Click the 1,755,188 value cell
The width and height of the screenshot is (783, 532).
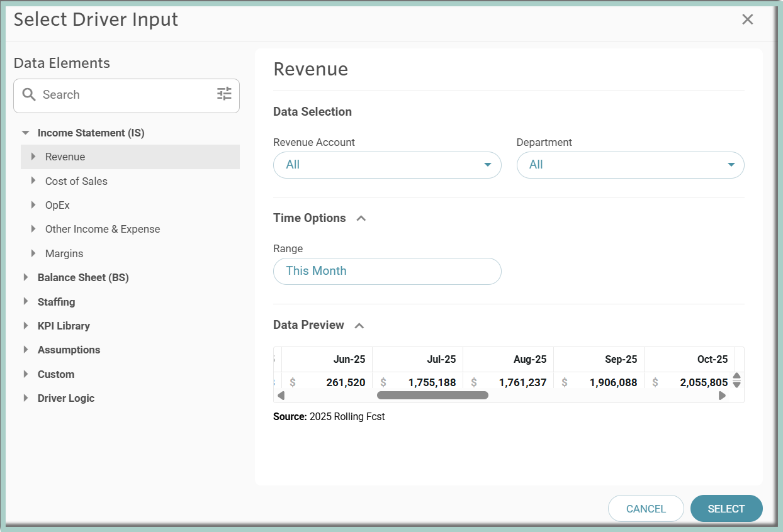point(417,382)
